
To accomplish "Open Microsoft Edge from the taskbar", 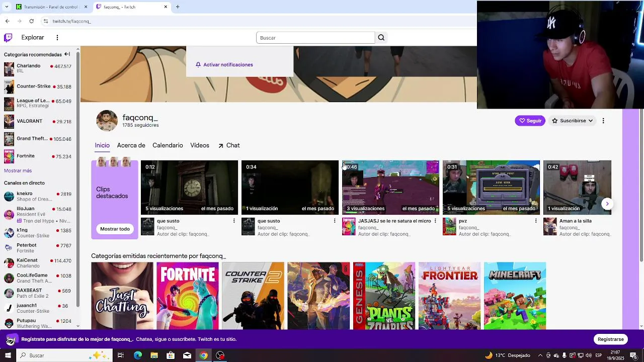I will (x=137, y=355).
